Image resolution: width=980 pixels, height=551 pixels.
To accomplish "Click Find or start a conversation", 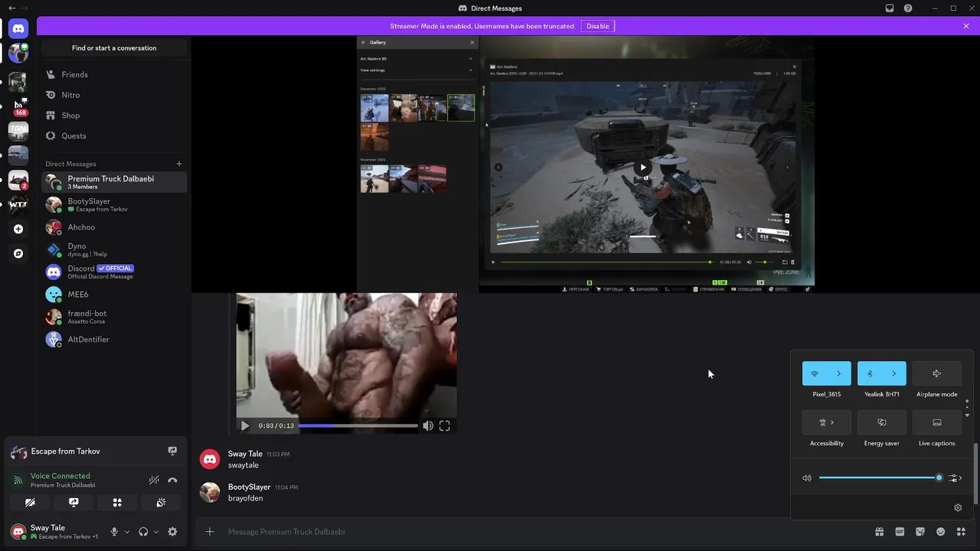I will [x=114, y=47].
